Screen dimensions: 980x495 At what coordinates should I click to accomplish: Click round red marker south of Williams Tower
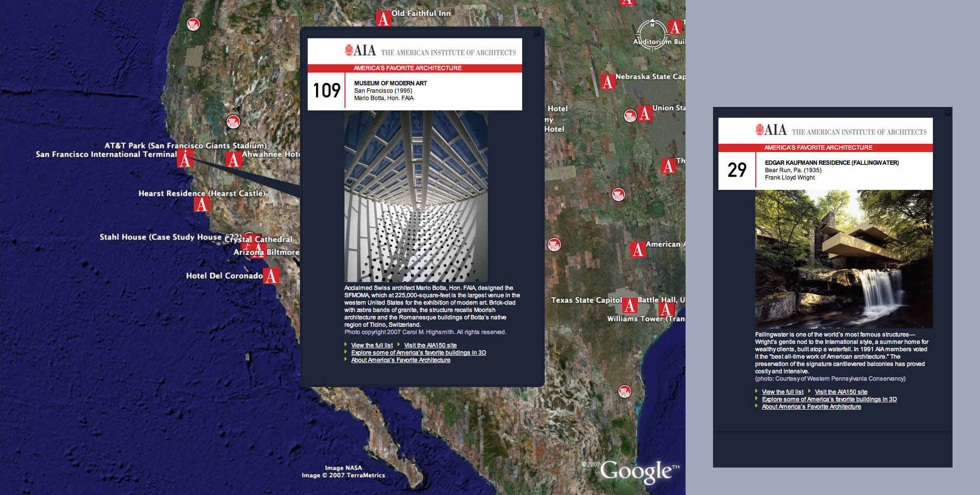coord(624,391)
